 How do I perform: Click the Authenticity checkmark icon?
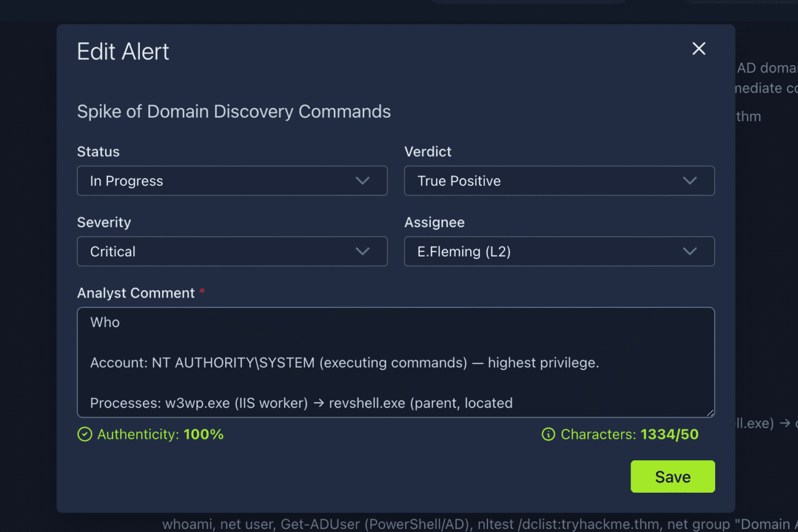pos(85,435)
